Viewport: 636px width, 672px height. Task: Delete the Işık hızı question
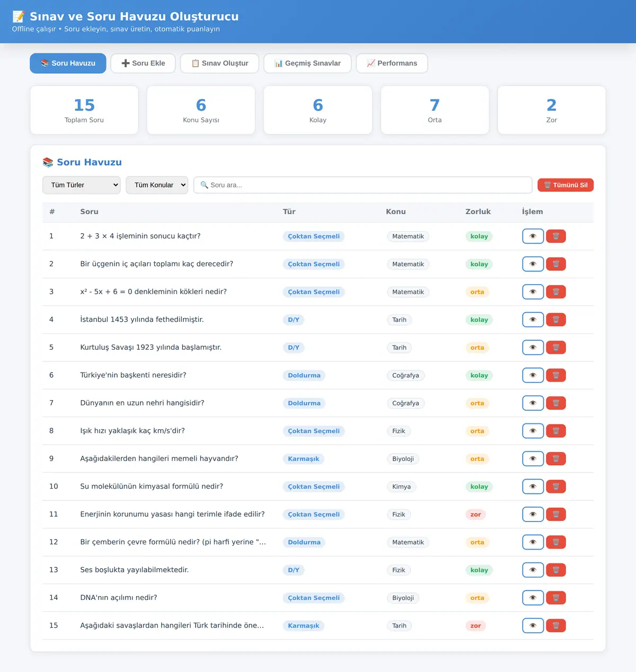556,431
